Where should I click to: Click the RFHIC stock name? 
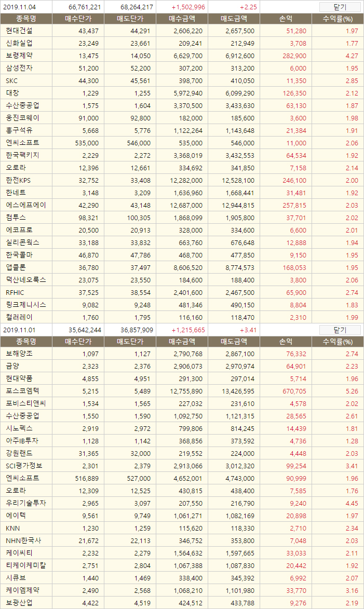15,292
